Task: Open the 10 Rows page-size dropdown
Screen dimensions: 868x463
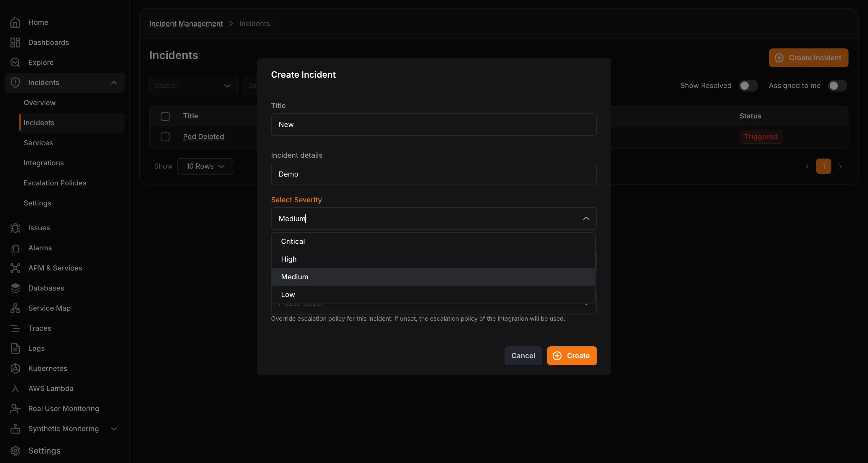Action: point(205,167)
